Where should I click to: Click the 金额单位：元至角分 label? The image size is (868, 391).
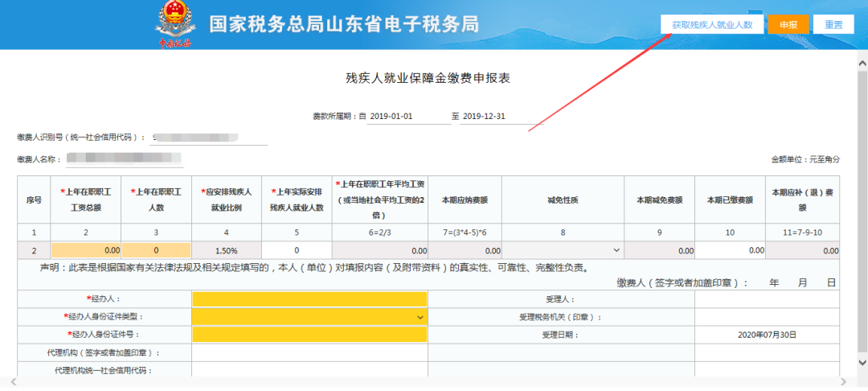point(805,159)
